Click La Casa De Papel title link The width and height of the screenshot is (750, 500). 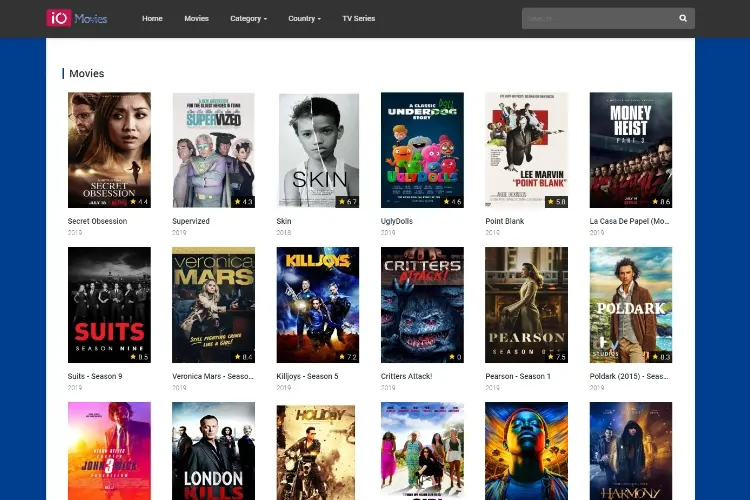[x=629, y=221]
